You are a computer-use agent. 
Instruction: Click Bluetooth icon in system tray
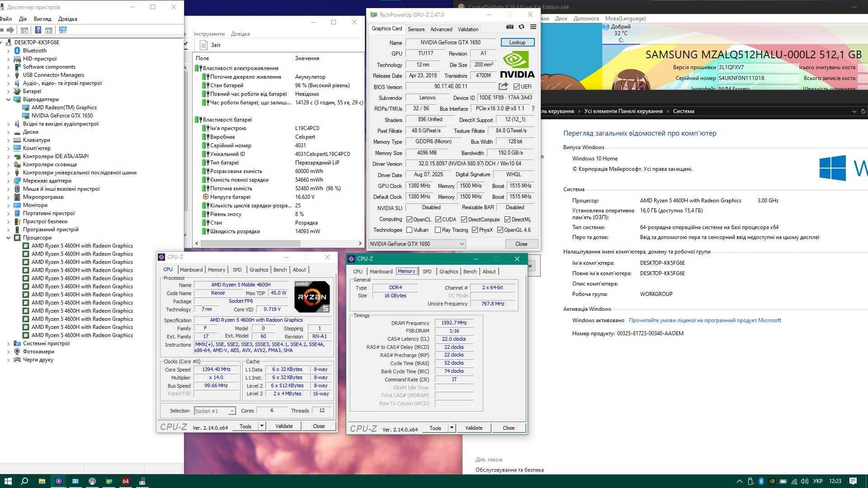(761, 481)
